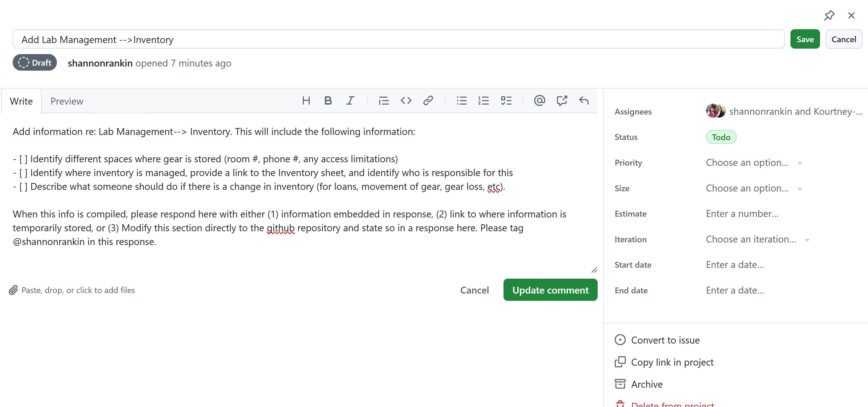Insert a code block icon
This screenshot has width=868, height=407.
pyautogui.click(x=406, y=101)
